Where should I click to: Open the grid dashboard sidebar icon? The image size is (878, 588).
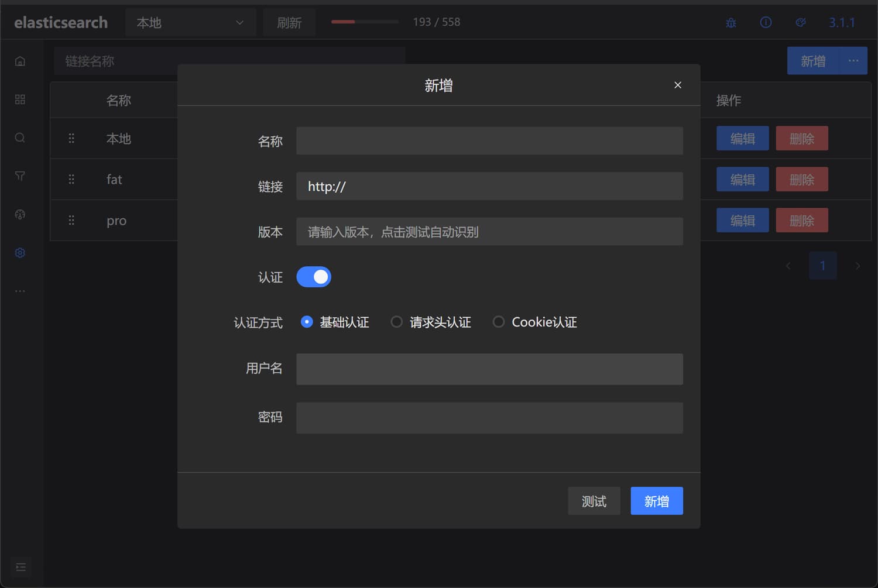pyautogui.click(x=20, y=99)
